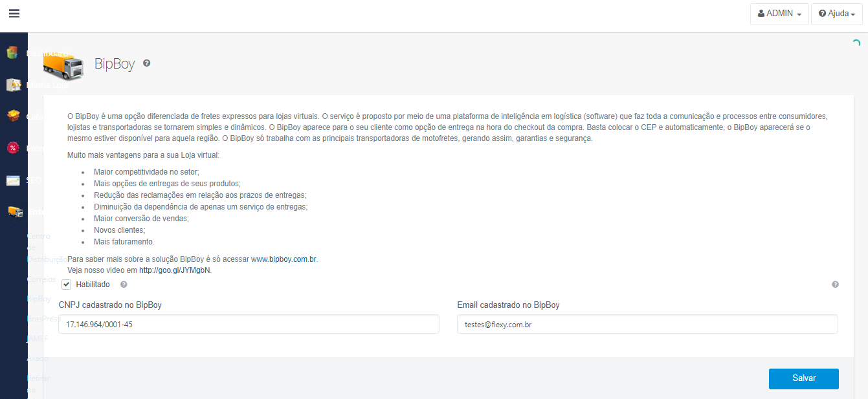Click the 'Maior conversão de vendas' bullet

pyautogui.click(x=141, y=219)
